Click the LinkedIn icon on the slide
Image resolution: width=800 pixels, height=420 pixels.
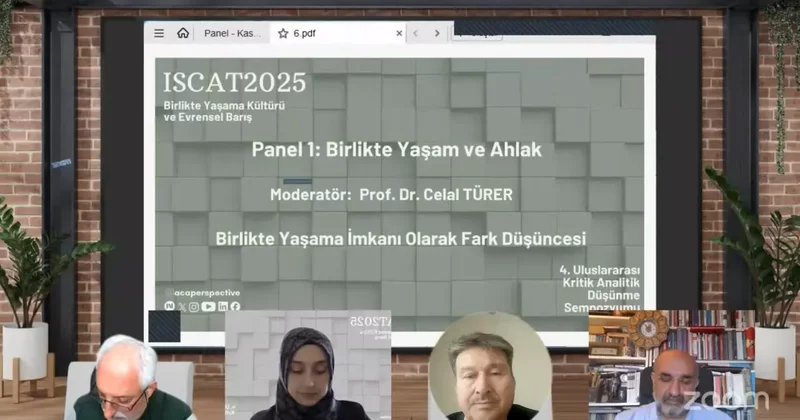tap(222, 306)
